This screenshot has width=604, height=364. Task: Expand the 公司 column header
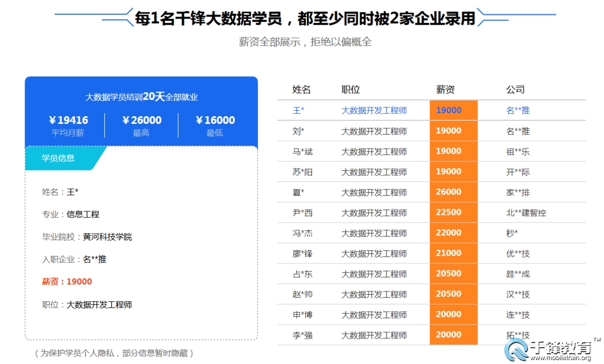(516, 89)
